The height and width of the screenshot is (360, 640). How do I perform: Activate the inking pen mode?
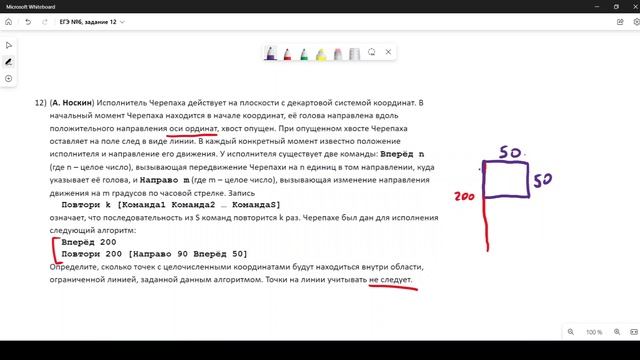(9, 62)
